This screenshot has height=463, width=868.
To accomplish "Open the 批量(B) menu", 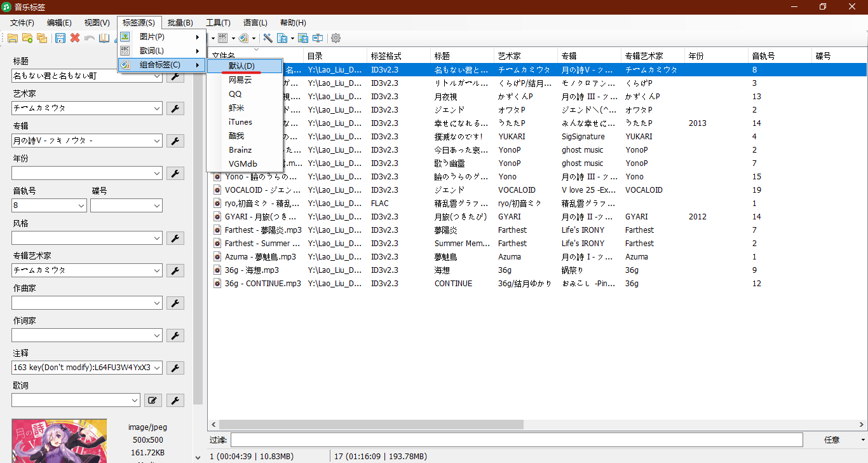I will coord(180,23).
